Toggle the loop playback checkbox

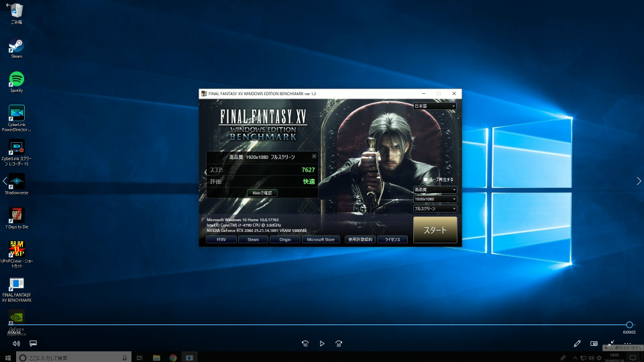tap(425, 180)
